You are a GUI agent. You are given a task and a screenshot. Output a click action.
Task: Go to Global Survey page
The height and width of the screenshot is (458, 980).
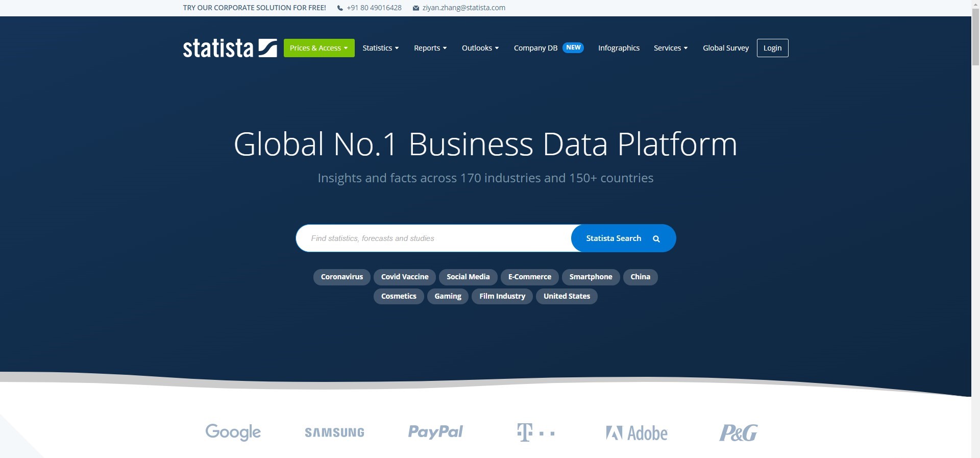[725, 48]
